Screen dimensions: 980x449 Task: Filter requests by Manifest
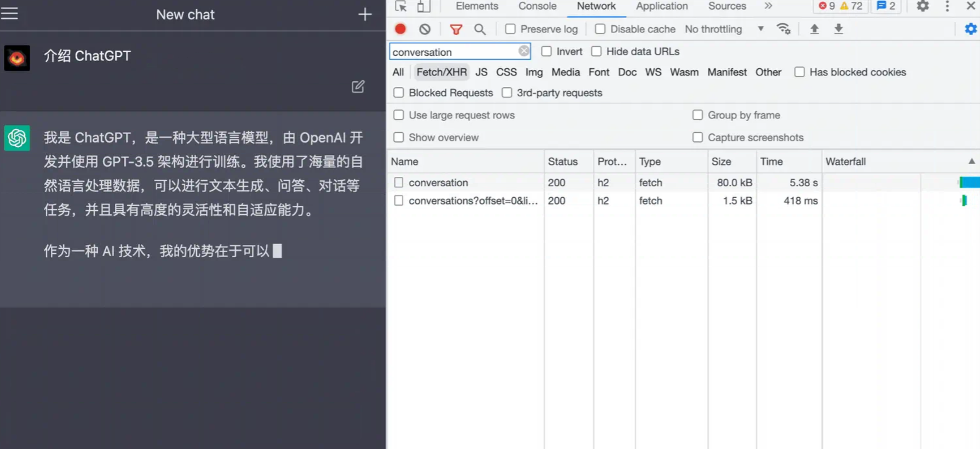[x=727, y=72]
